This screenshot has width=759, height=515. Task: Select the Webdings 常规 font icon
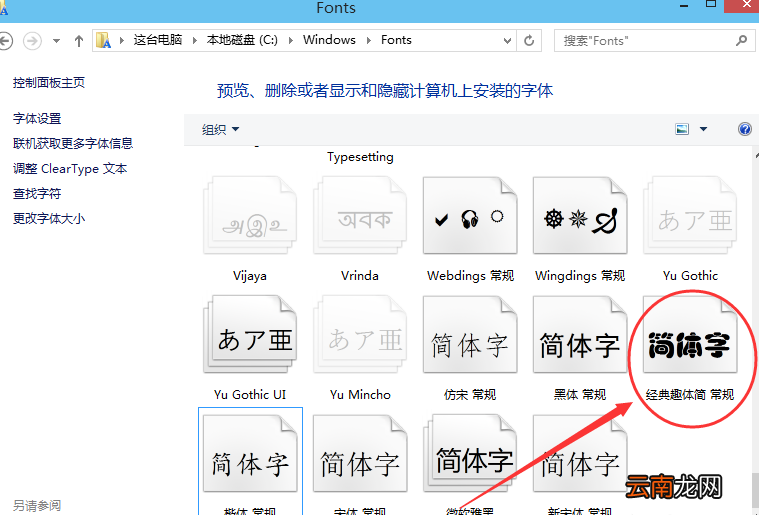(470, 215)
